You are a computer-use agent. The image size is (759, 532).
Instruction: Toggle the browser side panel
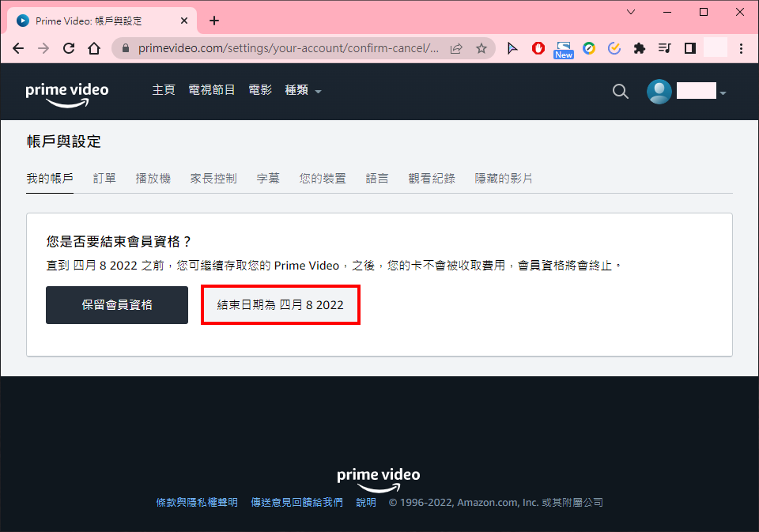[690, 48]
